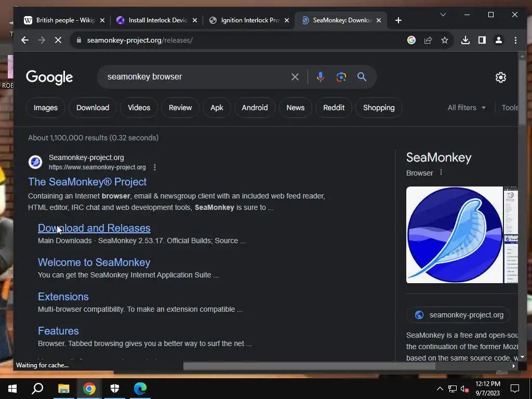Open Google quick settings gear
Screen dimensions: 532x399
[500, 77]
